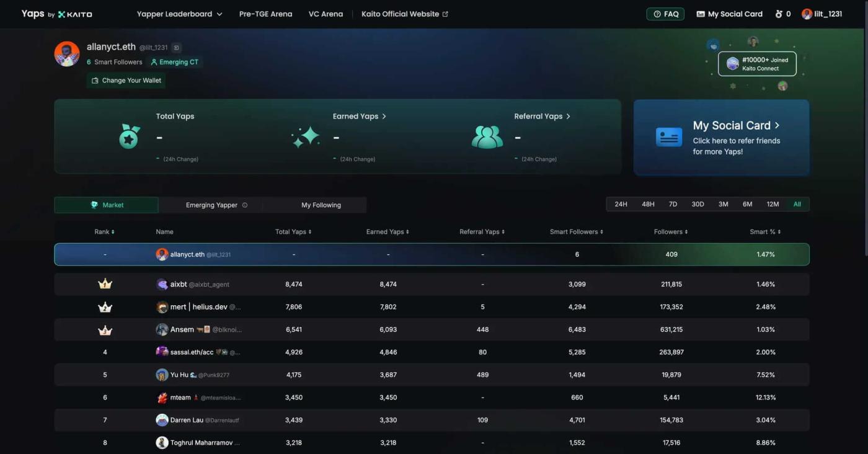Sort table by Total Yaps column
This screenshot has width=868, height=454.
pyautogui.click(x=293, y=232)
